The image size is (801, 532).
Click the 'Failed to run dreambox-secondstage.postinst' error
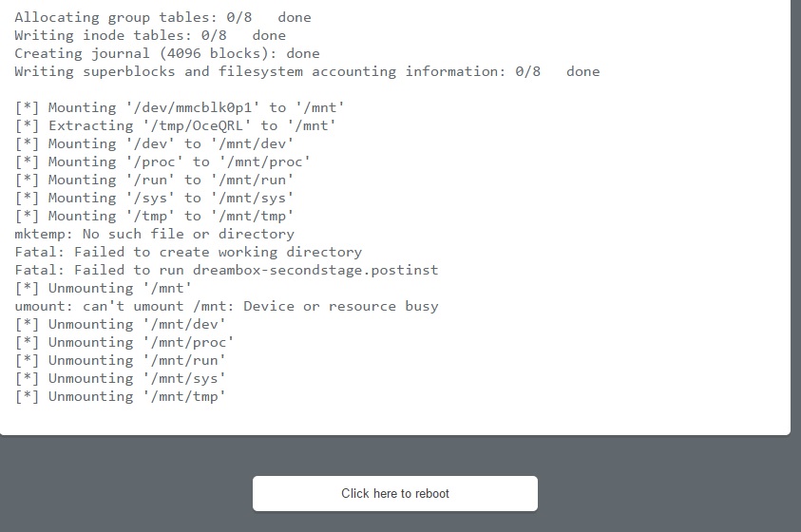point(226,270)
